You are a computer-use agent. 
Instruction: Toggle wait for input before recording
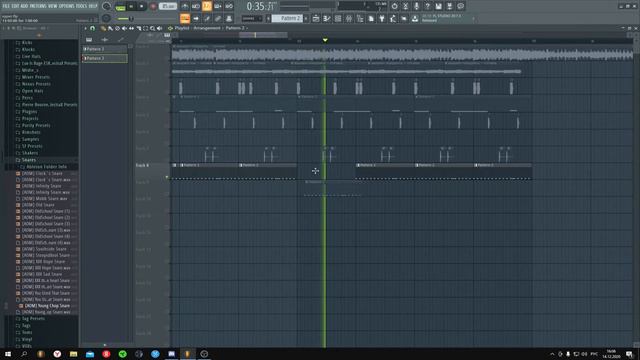pyautogui.click(x=196, y=6)
